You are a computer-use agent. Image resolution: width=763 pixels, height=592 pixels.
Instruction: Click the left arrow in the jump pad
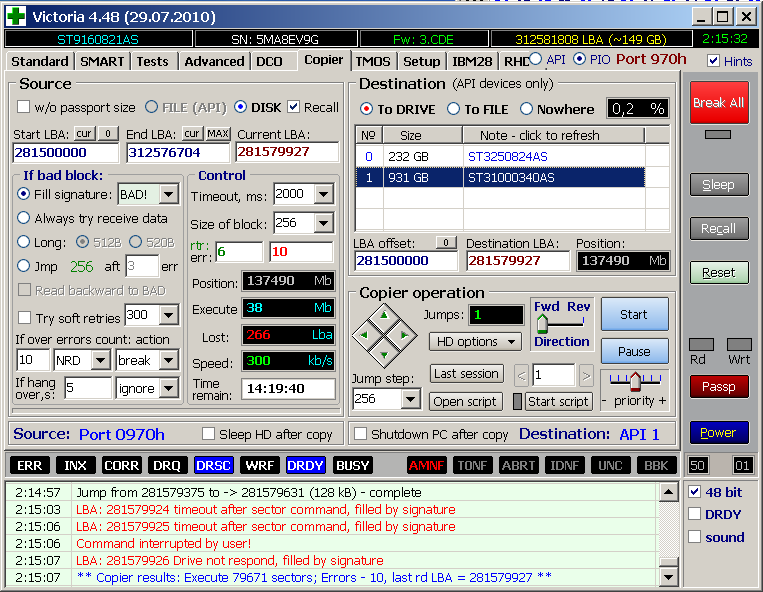(366, 334)
